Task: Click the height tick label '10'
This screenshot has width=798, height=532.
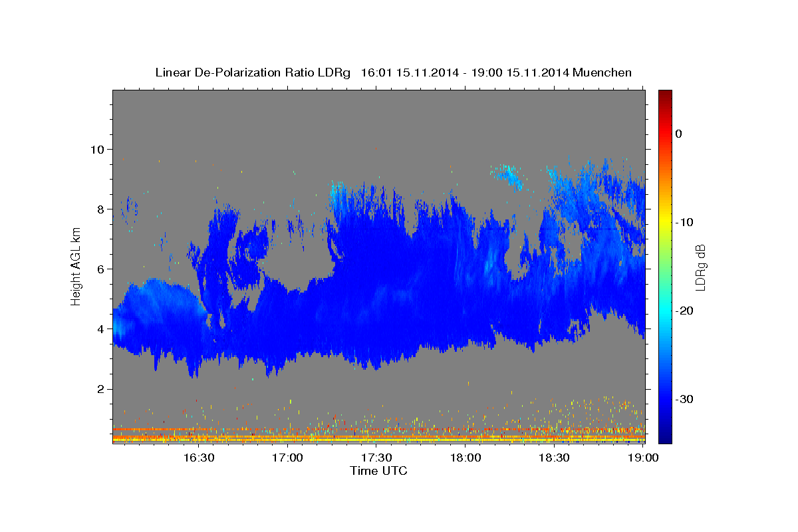Action: [99, 149]
